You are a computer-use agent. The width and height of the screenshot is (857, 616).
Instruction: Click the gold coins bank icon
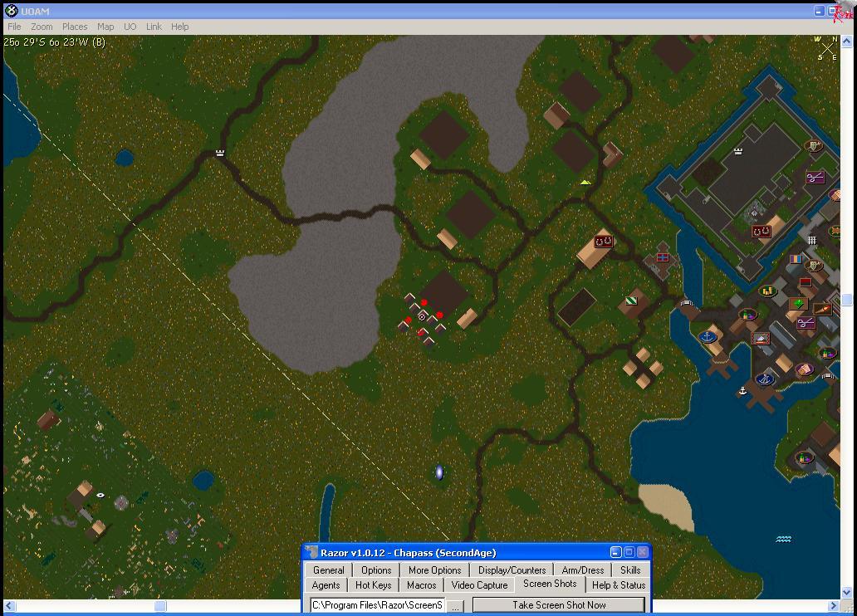click(x=767, y=291)
